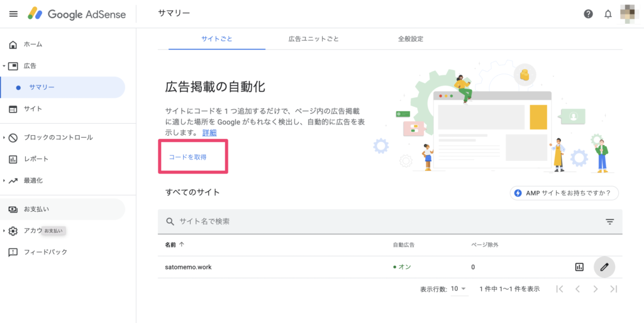
Task: Go to next table page
Action: [596, 289]
